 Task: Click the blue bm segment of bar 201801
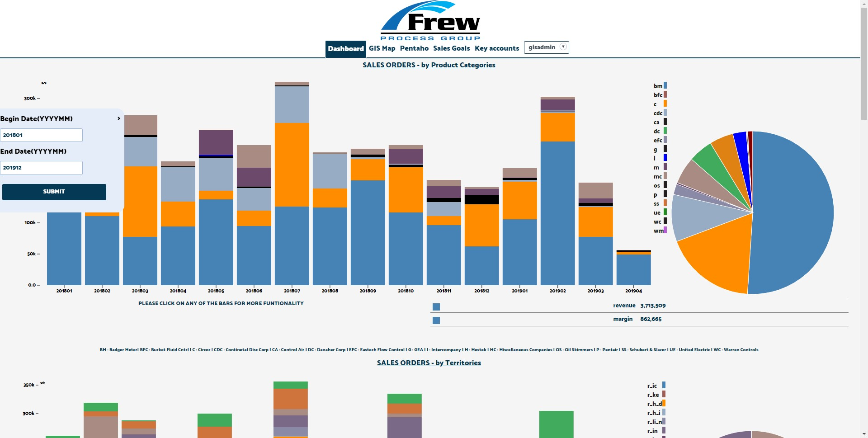coord(64,249)
